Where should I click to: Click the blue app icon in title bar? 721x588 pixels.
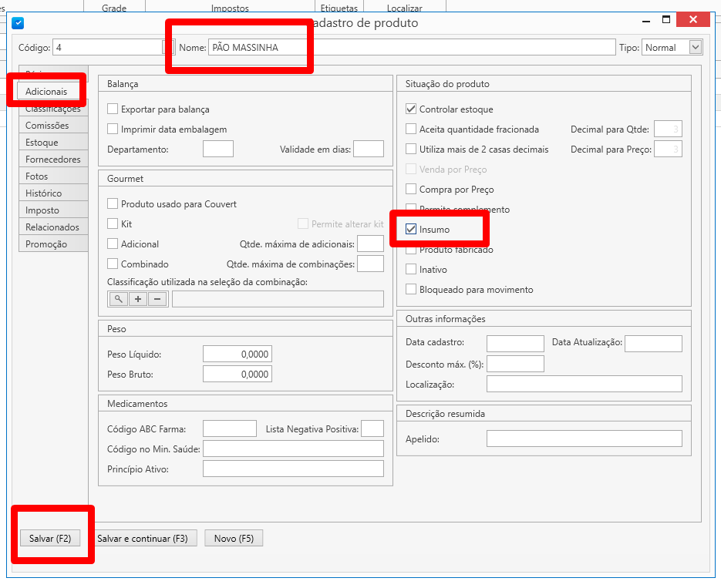pos(19,23)
